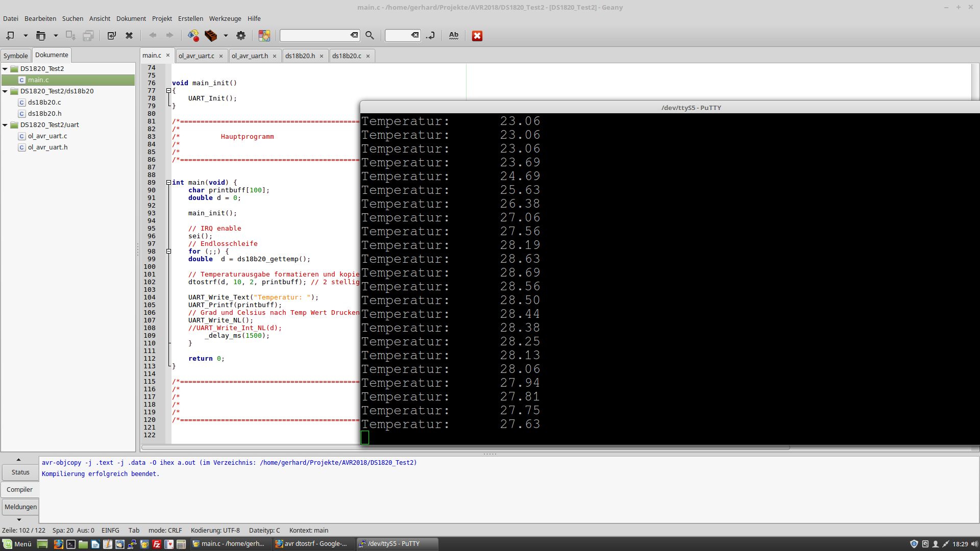The width and height of the screenshot is (980, 551).
Task: Clear the toolbar search field
Action: (x=354, y=35)
